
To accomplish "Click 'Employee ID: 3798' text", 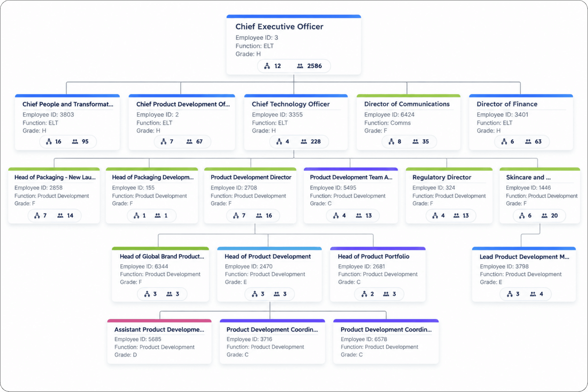I will click(x=504, y=266).
